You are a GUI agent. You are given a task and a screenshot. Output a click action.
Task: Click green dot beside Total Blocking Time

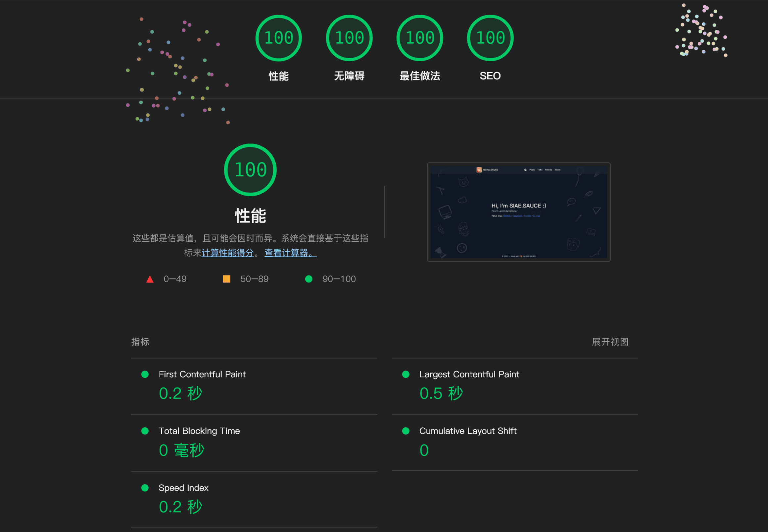coord(145,431)
